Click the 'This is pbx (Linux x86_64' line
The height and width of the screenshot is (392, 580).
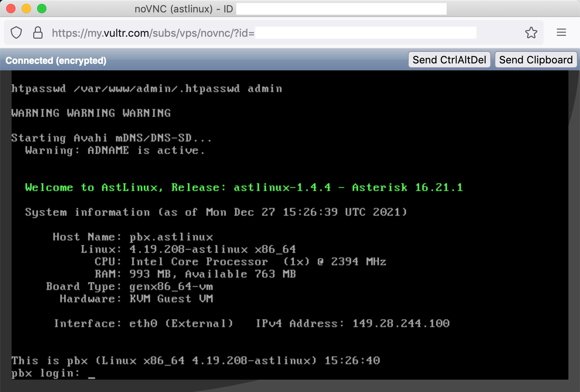tap(196, 361)
